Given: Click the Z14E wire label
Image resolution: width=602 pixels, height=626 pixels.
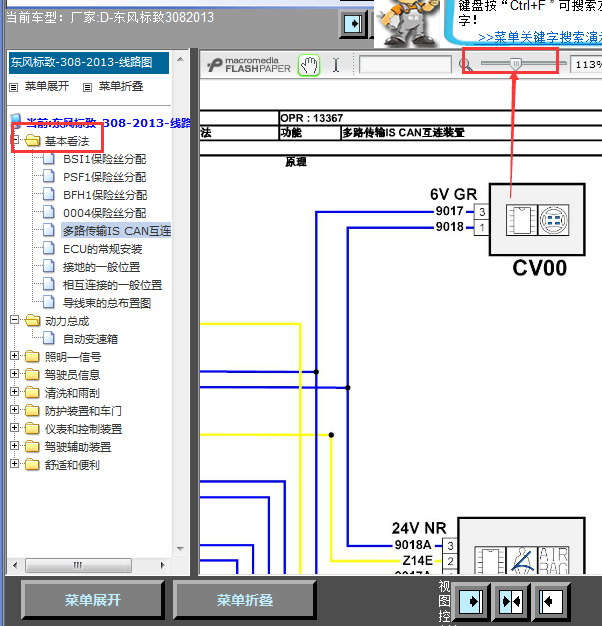Looking at the screenshot, I should 418,561.
